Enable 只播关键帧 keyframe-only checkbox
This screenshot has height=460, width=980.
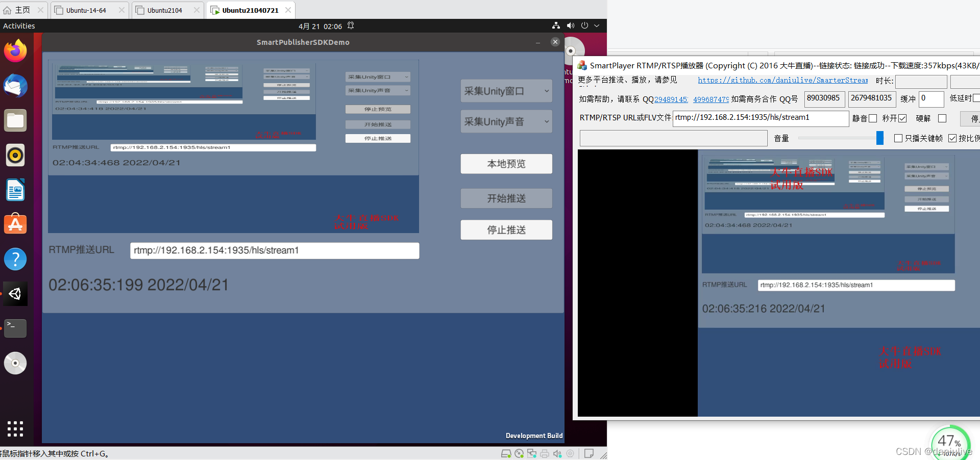pos(898,138)
